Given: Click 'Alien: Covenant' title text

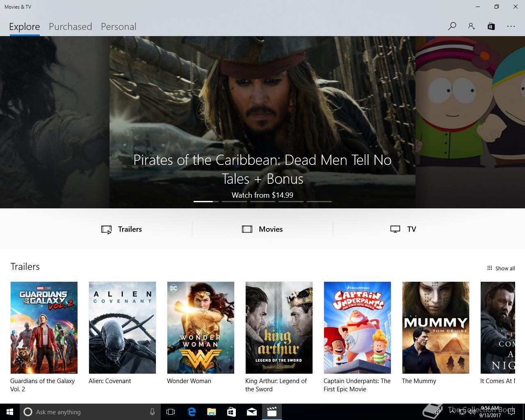Looking at the screenshot, I should [110, 381].
